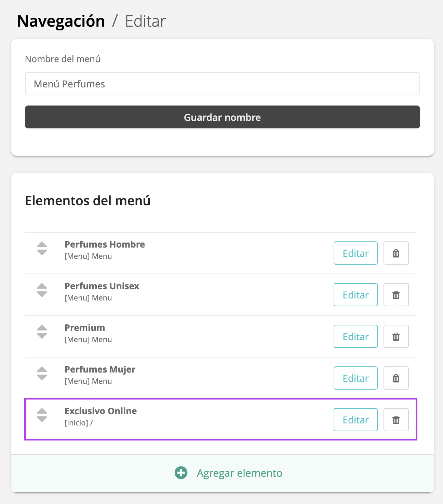This screenshot has height=504, width=443.
Task: Open editor for Perfumes Unisex
Action: [x=355, y=295]
